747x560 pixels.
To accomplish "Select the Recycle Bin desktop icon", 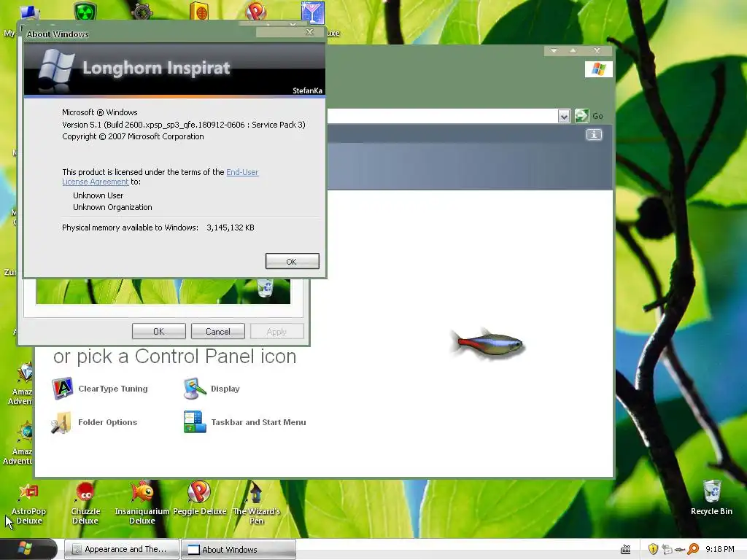I will [711, 498].
